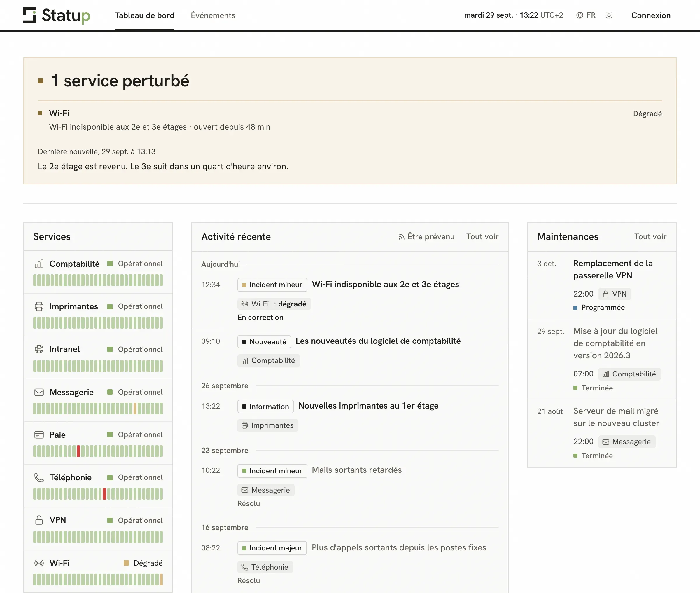Switch to the Événements tab
The height and width of the screenshot is (593, 700).
coord(213,15)
